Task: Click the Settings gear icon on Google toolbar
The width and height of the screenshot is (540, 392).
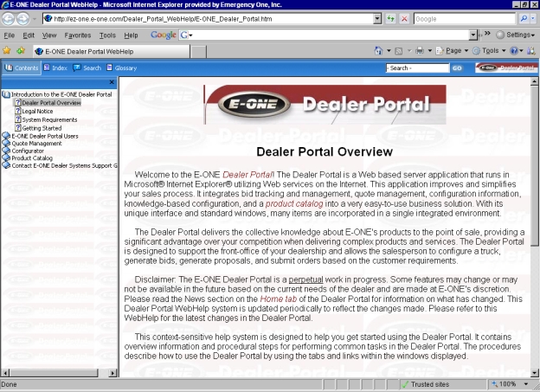Action: (x=500, y=35)
